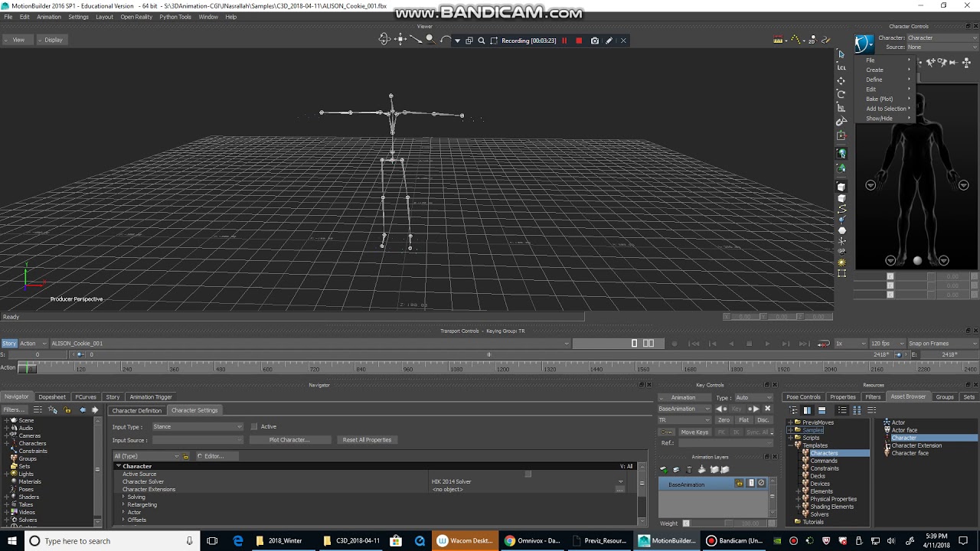The width and height of the screenshot is (980, 551).
Task: Select the pan/travelling camera tool in viewer
Action: (400, 39)
